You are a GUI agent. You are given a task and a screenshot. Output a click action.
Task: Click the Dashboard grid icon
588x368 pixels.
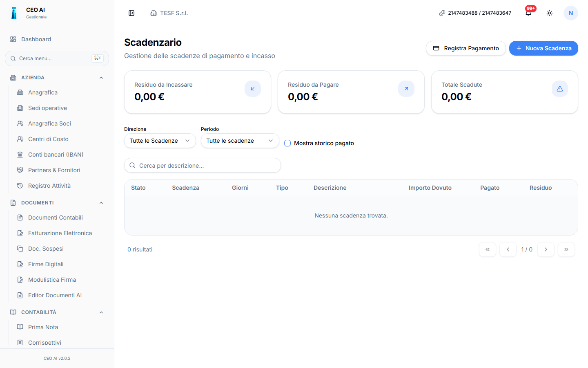coord(13,39)
